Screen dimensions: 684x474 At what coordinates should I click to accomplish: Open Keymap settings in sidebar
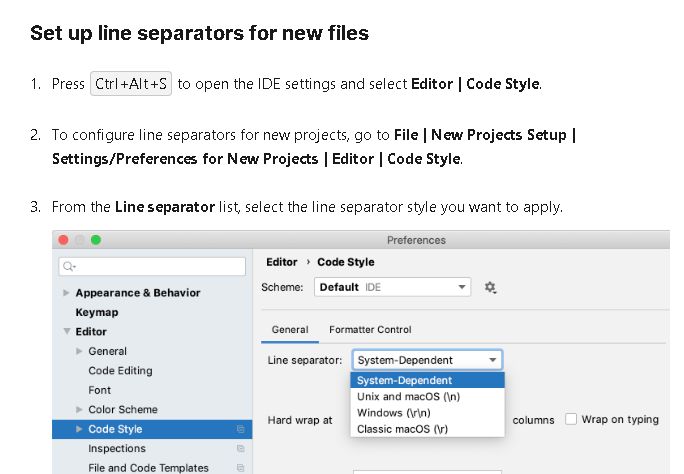(x=96, y=312)
